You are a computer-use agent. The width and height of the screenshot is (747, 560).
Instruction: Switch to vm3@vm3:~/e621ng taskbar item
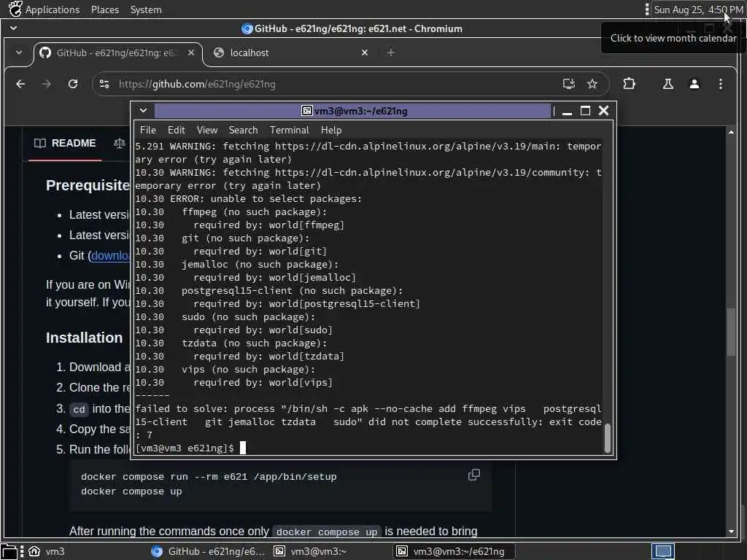454,551
